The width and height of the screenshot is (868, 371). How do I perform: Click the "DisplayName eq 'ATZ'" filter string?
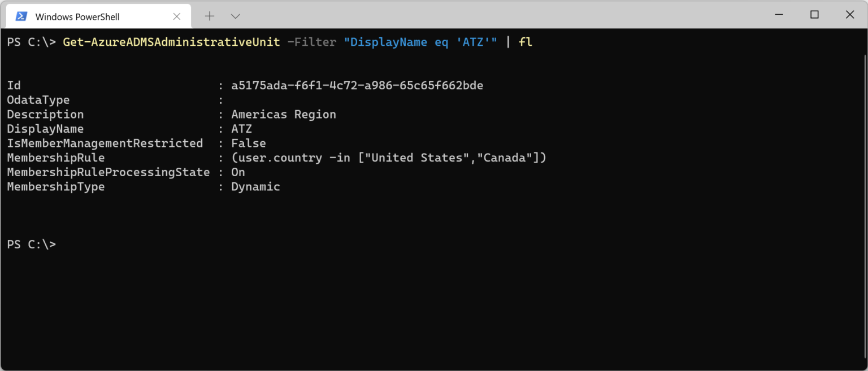click(420, 42)
